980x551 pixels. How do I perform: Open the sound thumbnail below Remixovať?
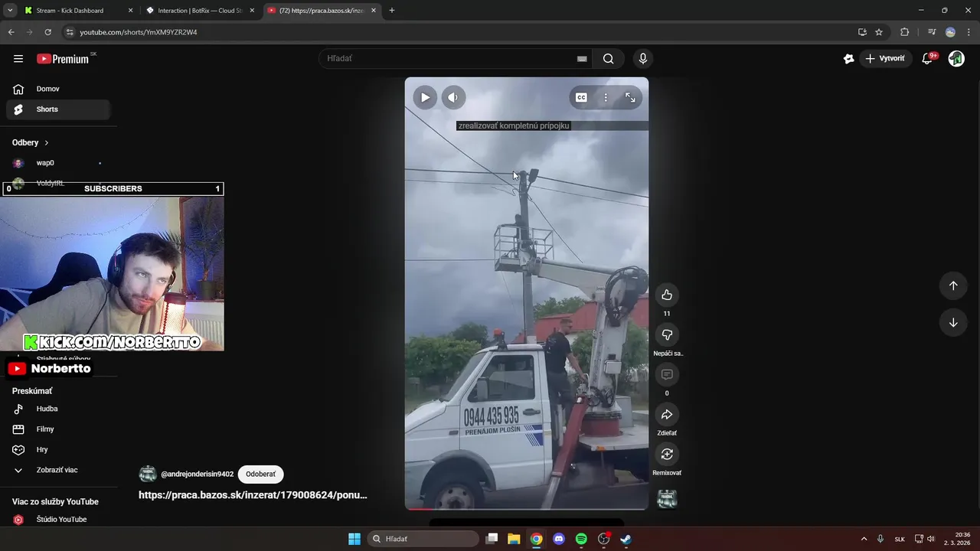[668, 499]
